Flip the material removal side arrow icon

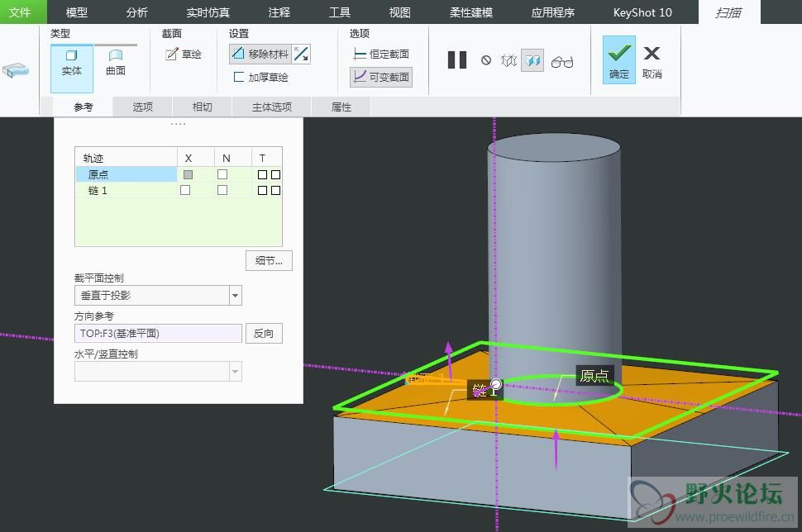pyautogui.click(x=301, y=54)
